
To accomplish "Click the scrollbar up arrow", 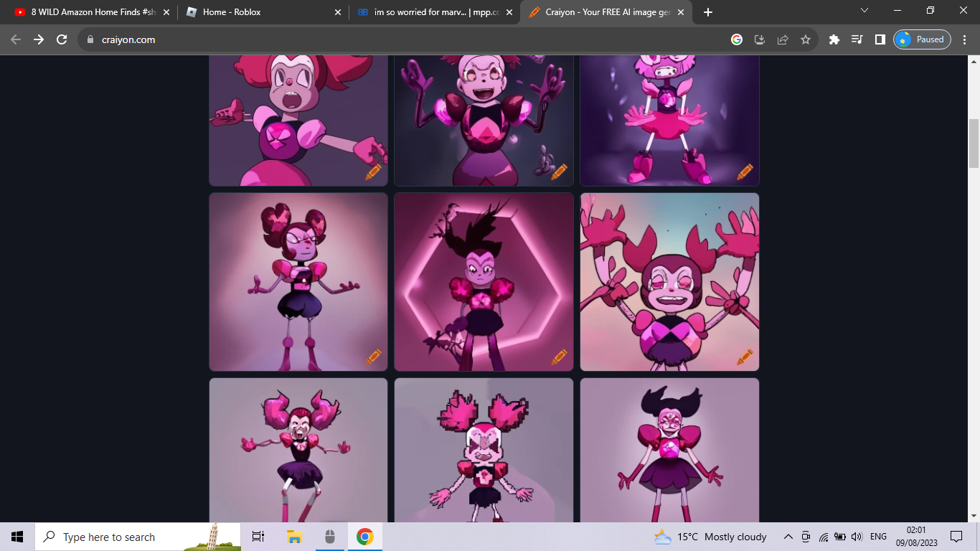I will 974,61.
